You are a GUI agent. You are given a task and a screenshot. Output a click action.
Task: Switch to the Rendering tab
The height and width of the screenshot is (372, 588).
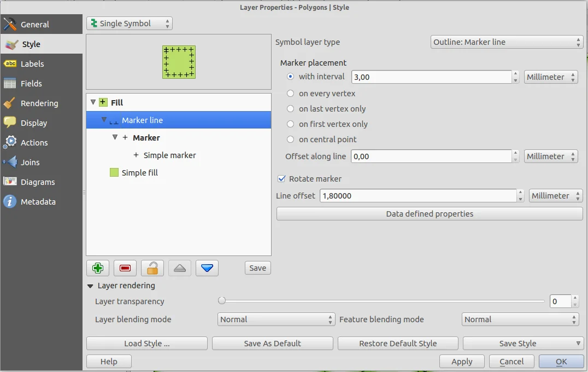[x=39, y=103]
